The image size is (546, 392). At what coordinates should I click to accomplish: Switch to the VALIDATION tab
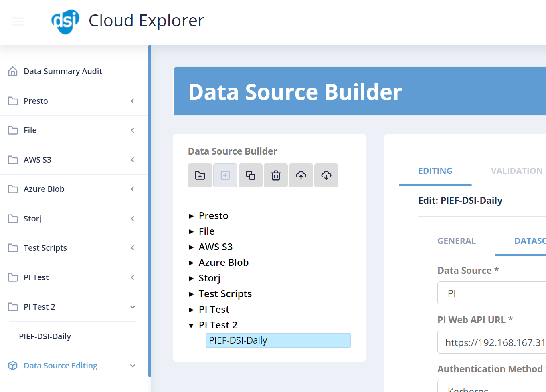pos(517,171)
